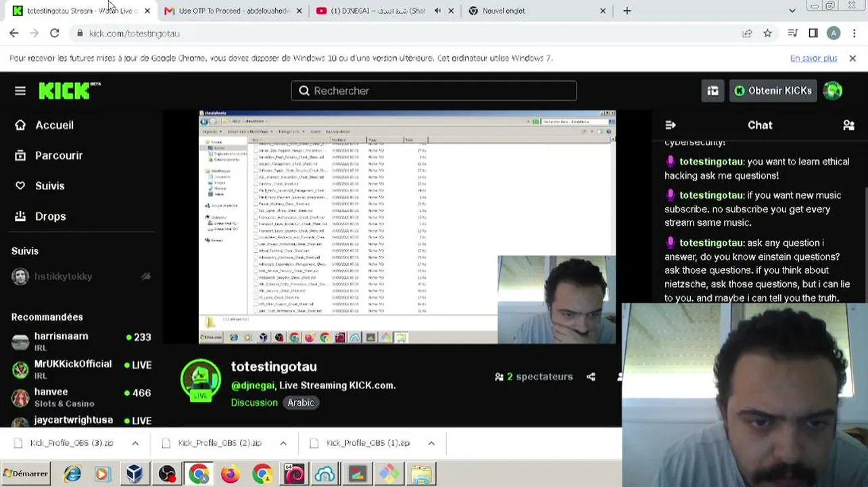The image size is (868, 487).
Task: Click the Arabic language tag
Action: pos(301,402)
